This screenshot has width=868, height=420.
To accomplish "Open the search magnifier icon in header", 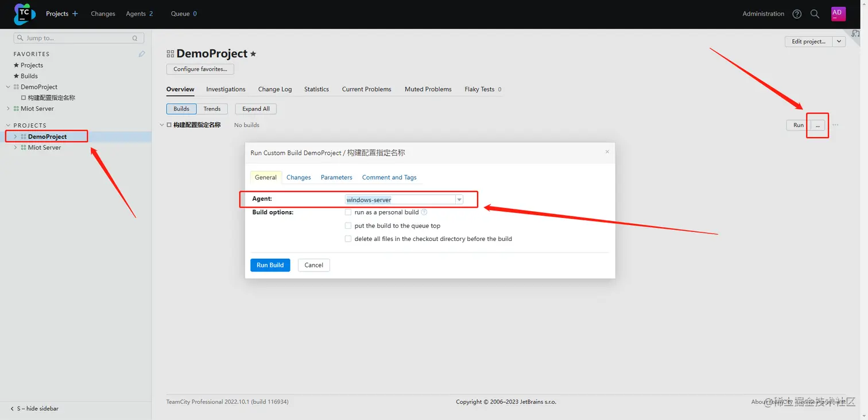I will [815, 14].
